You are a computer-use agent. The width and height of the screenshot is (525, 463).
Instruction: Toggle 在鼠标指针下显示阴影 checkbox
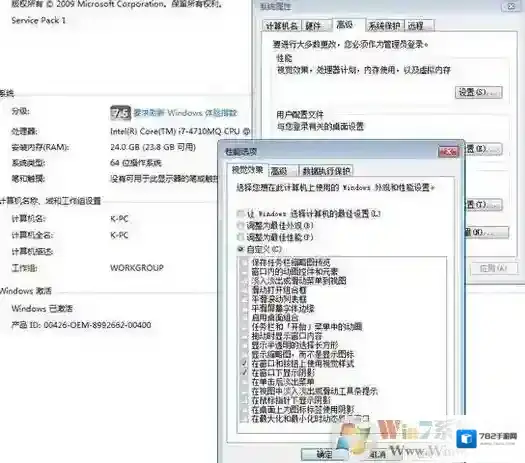245,400
